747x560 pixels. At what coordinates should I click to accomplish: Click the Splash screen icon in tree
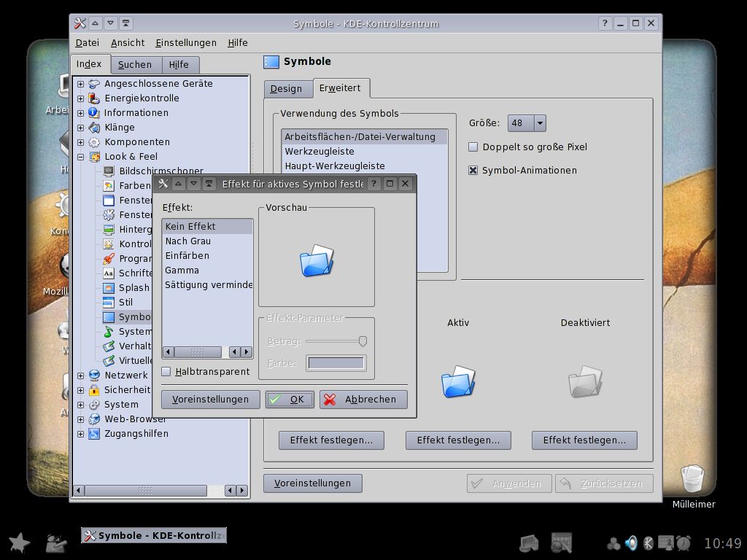click(109, 288)
